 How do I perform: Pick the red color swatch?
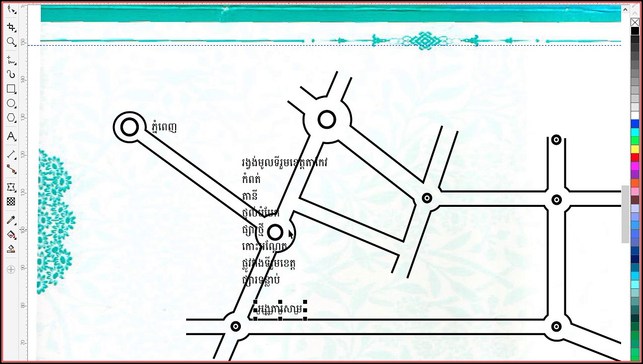tap(635, 158)
